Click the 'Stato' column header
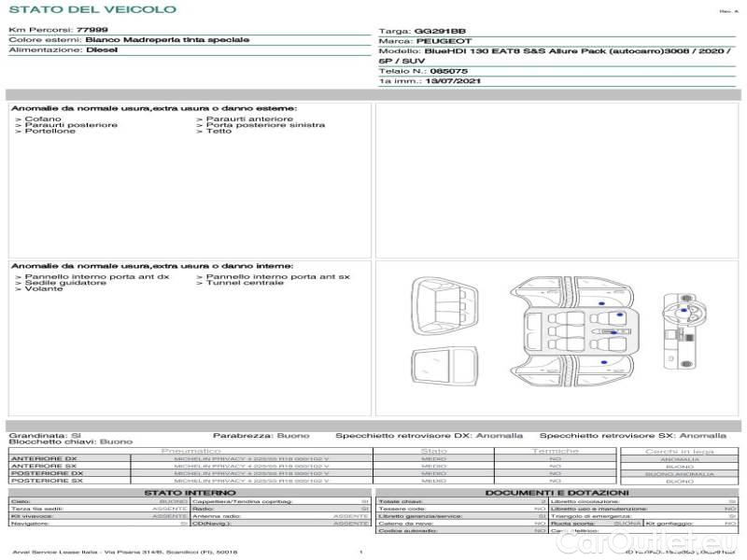Image resolution: width=747 pixels, height=560 pixels. click(433, 451)
